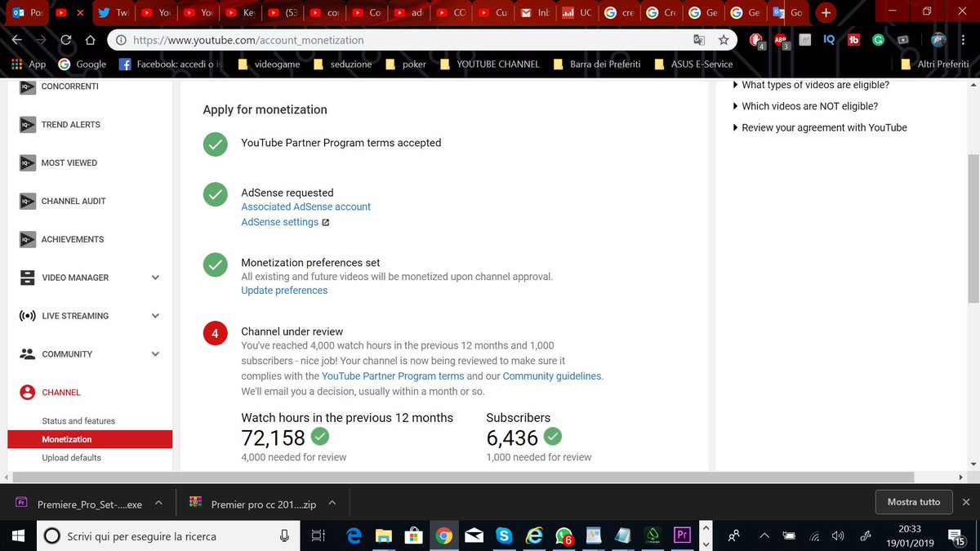Image resolution: width=980 pixels, height=551 pixels.
Task: Expand the Community chevron
Action: click(x=155, y=354)
